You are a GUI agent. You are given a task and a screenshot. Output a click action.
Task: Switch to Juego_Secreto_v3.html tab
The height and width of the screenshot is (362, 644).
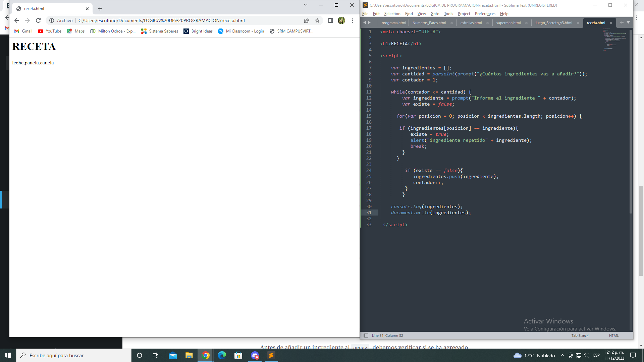point(553,23)
